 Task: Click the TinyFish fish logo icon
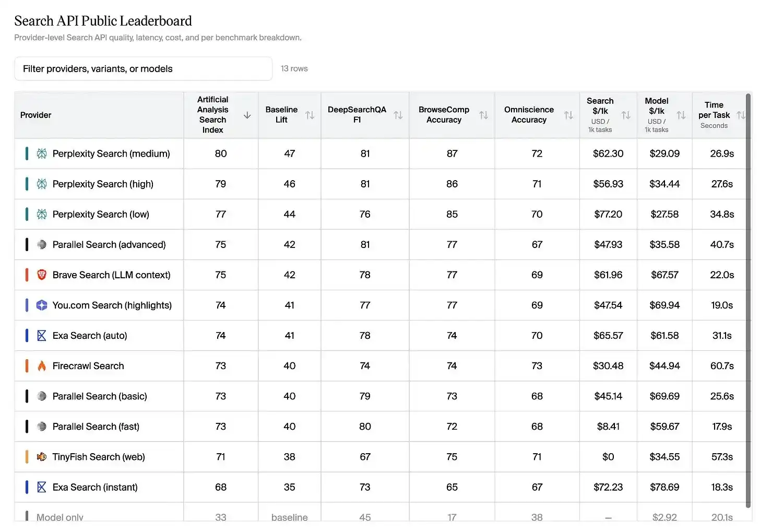42,457
